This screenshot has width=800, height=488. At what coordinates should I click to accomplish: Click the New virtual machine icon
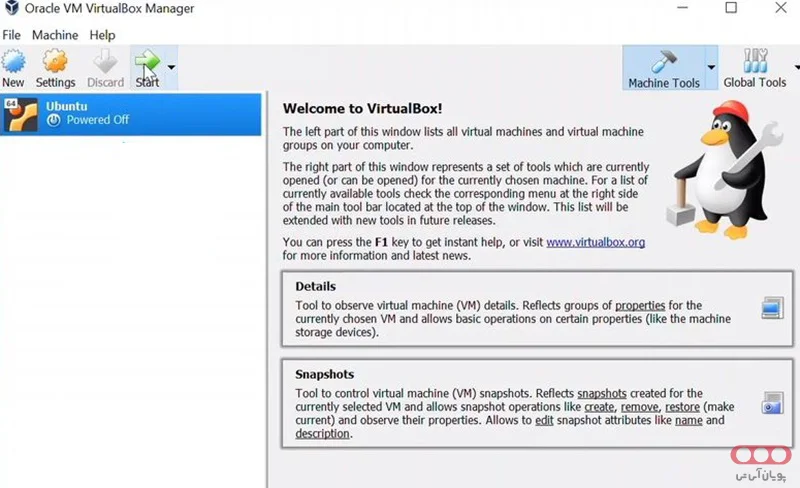(x=13, y=62)
